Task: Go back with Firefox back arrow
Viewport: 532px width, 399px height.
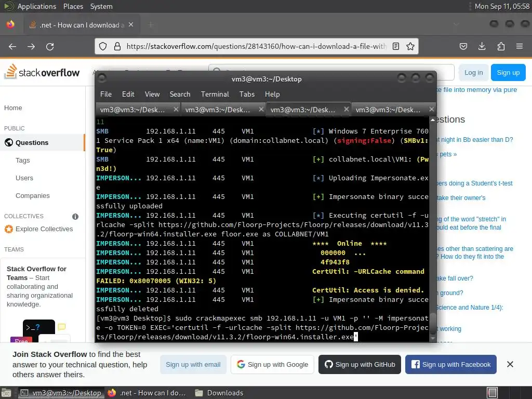Action: point(12,46)
